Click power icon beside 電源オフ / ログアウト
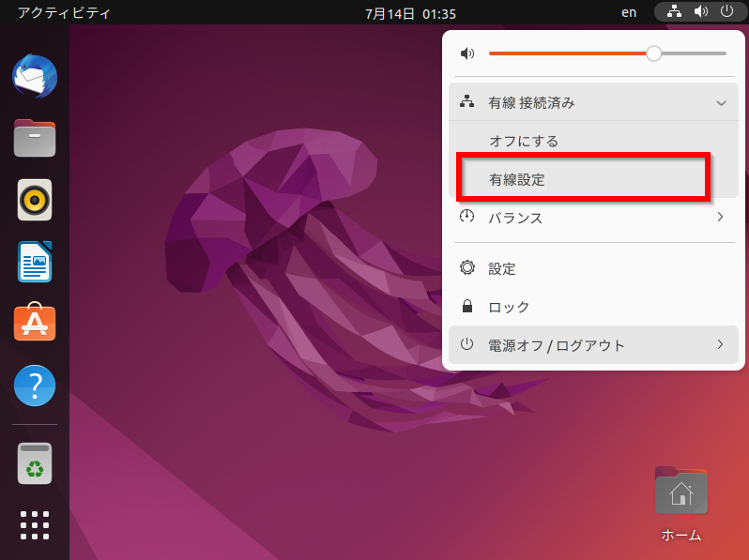The image size is (749, 560). point(466,344)
